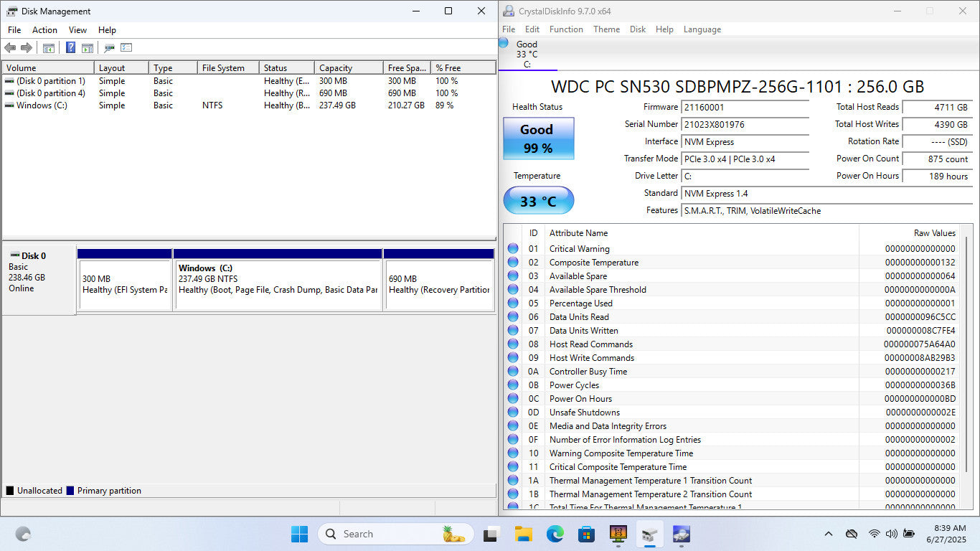Toggle the Show/Hide Action Pane toolbar icon
This screenshot has width=980, height=551.
(88, 48)
